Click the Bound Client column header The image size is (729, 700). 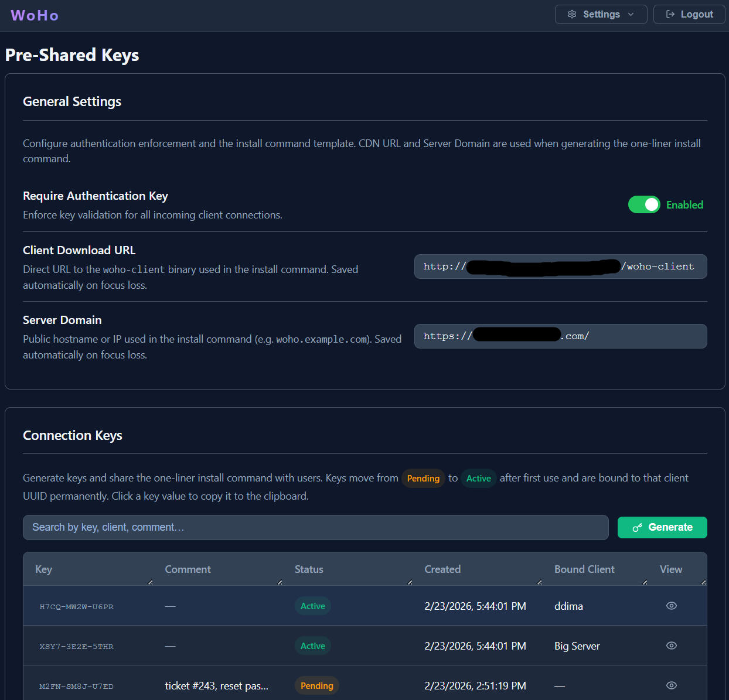click(584, 569)
